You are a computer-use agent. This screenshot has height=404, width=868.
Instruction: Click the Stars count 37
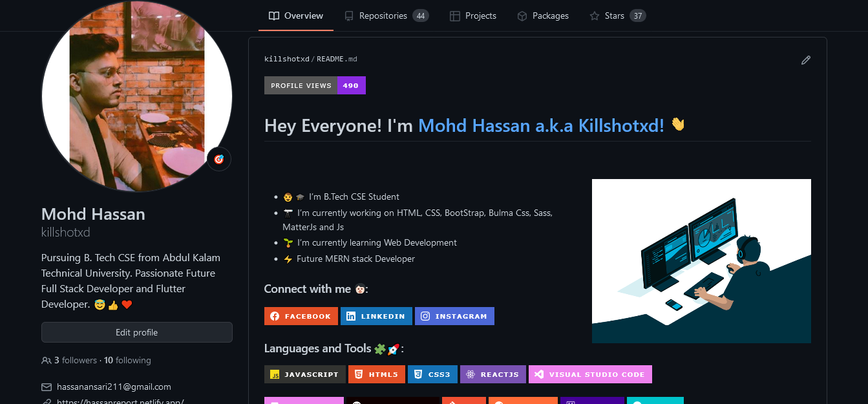638,16
